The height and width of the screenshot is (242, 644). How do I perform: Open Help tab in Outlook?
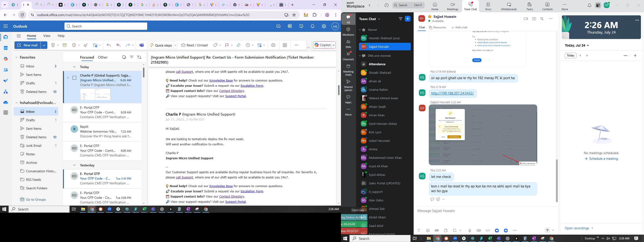(61, 36)
